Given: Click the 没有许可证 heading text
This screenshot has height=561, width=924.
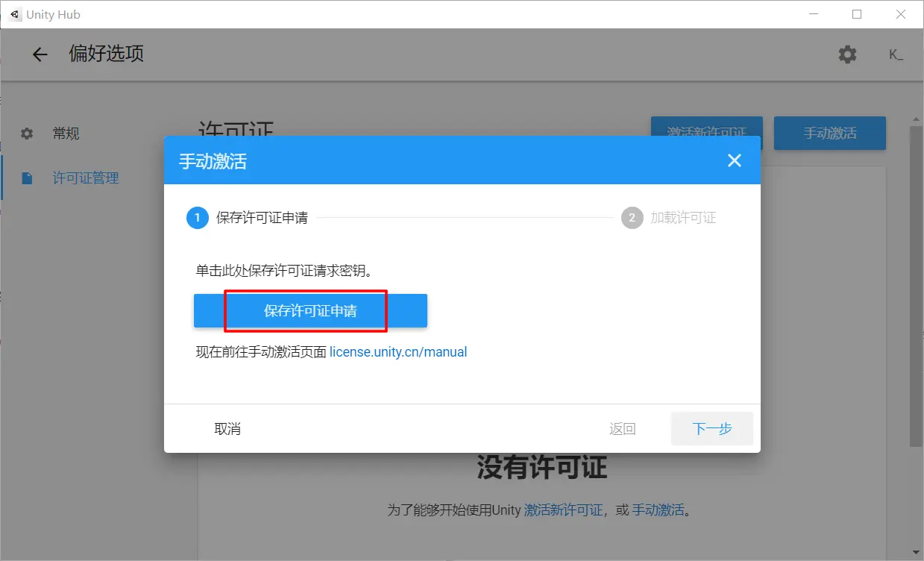Looking at the screenshot, I should tap(542, 468).
